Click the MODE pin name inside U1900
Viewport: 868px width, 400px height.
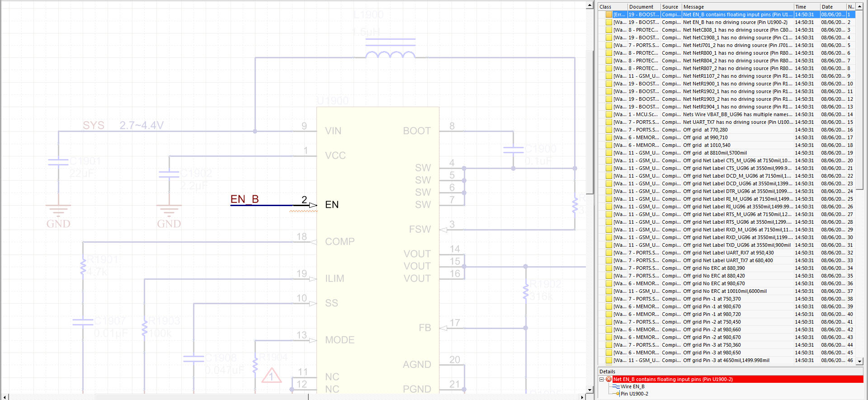(340, 340)
